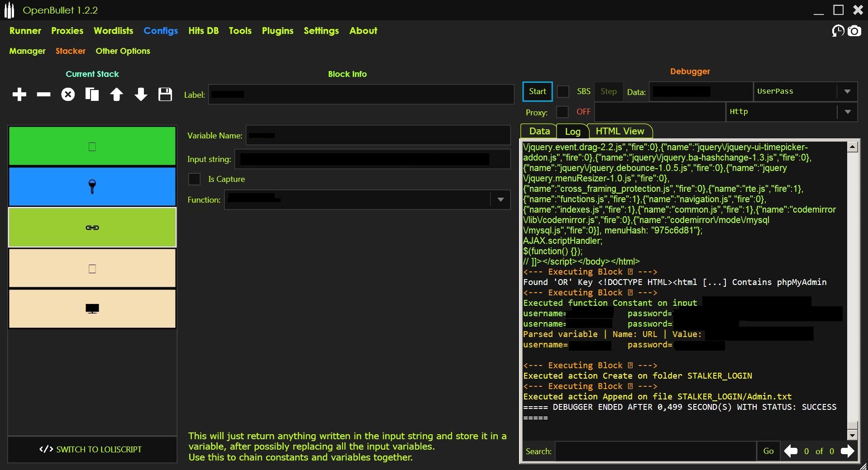Open the Settings menu

click(321, 31)
